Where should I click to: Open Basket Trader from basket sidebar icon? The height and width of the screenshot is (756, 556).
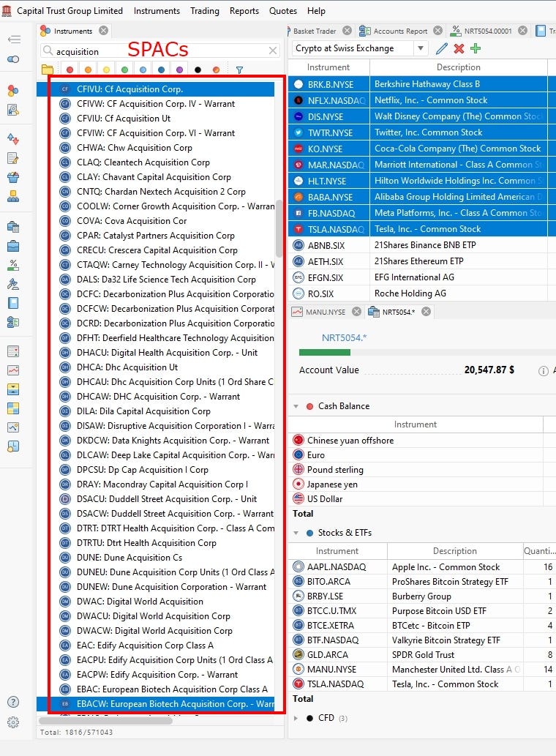[x=13, y=177]
